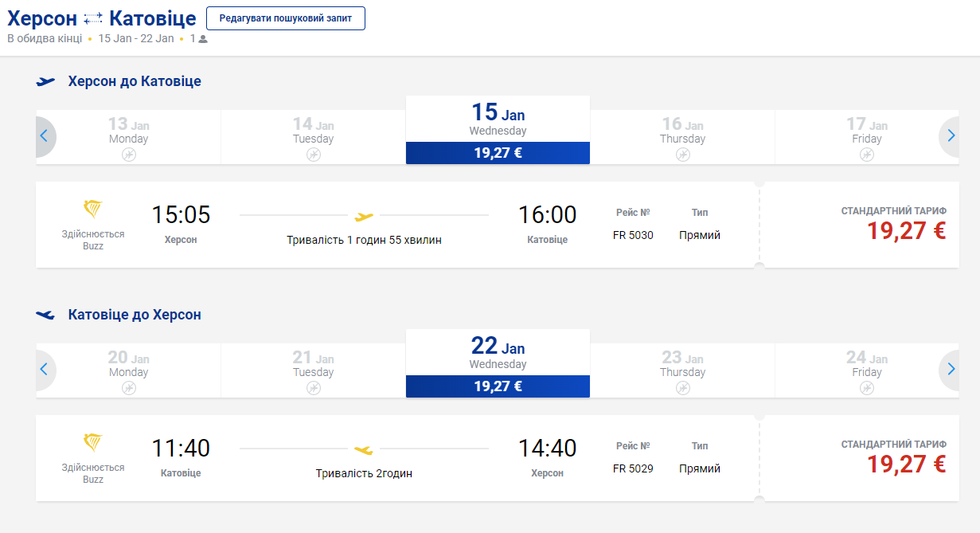Click the returning plane icon beside Катовіце до Херсон
This screenshot has width=980, height=533.
pyautogui.click(x=46, y=315)
